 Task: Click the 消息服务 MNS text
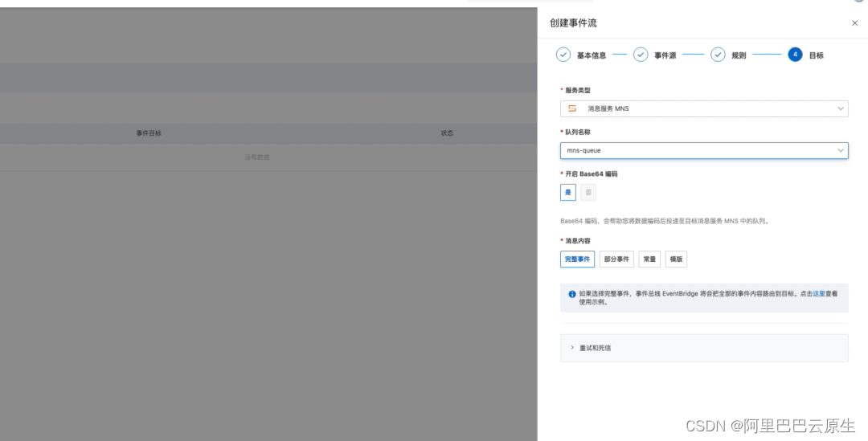click(x=608, y=108)
